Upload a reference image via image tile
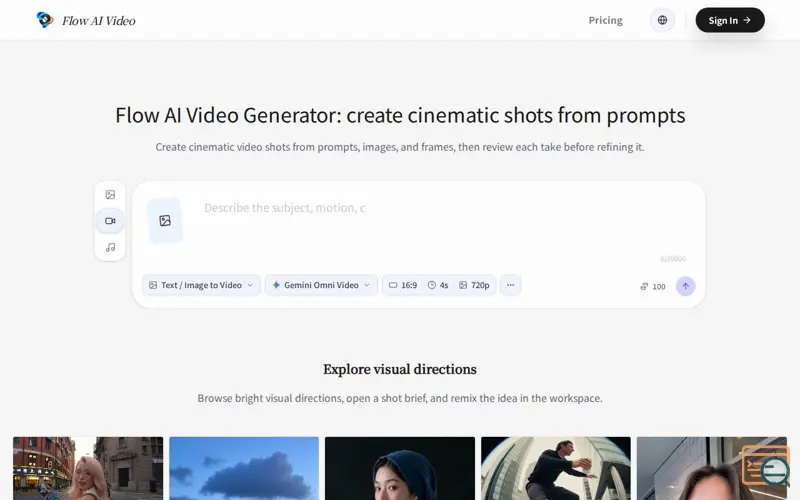 click(x=165, y=220)
